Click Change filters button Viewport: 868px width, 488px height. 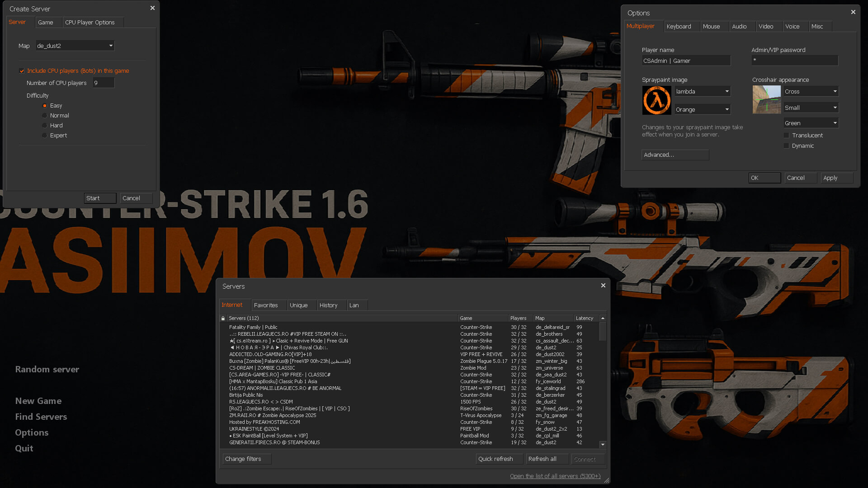[x=247, y=459]
